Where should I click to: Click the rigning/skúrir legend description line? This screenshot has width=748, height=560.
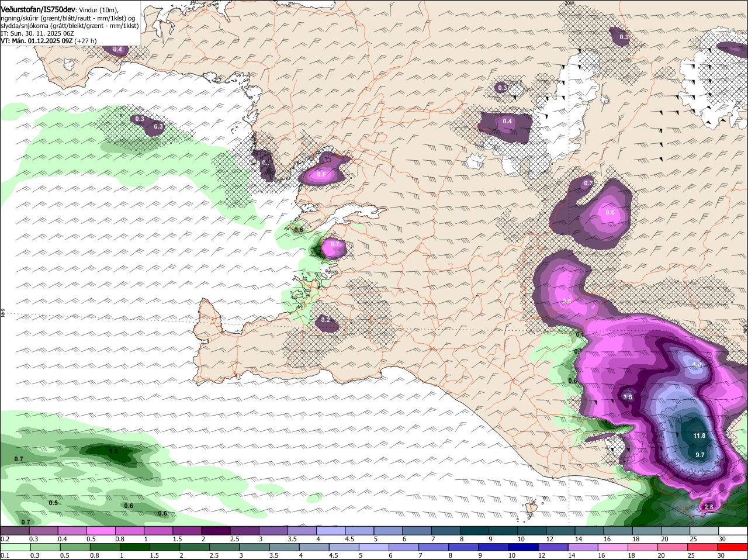68,18
